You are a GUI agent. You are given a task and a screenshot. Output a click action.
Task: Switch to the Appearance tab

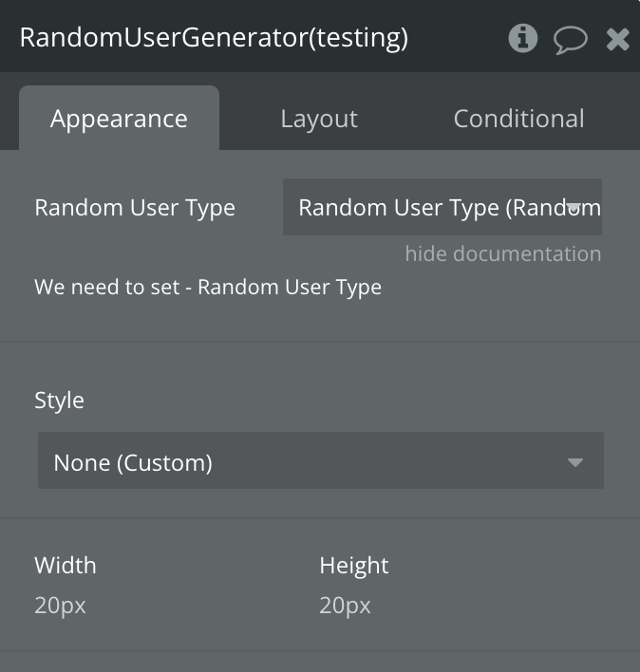click(119, 119)
